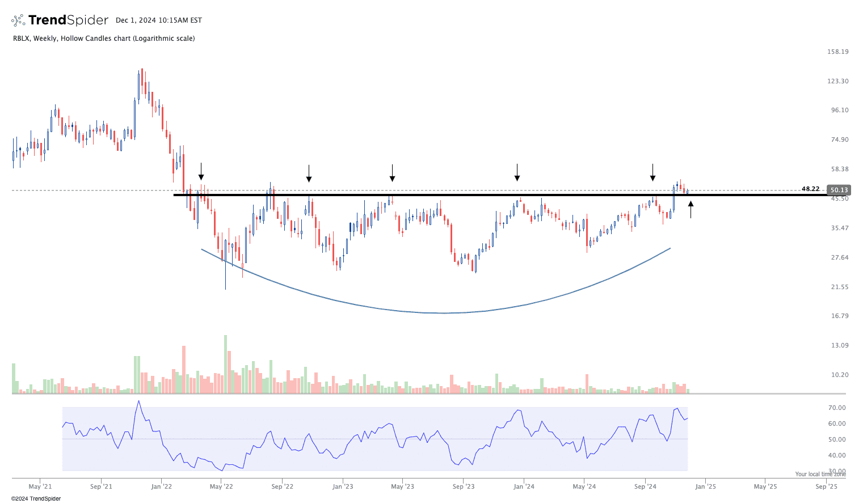Click the 'Your local time zone' label

[820, 474]
